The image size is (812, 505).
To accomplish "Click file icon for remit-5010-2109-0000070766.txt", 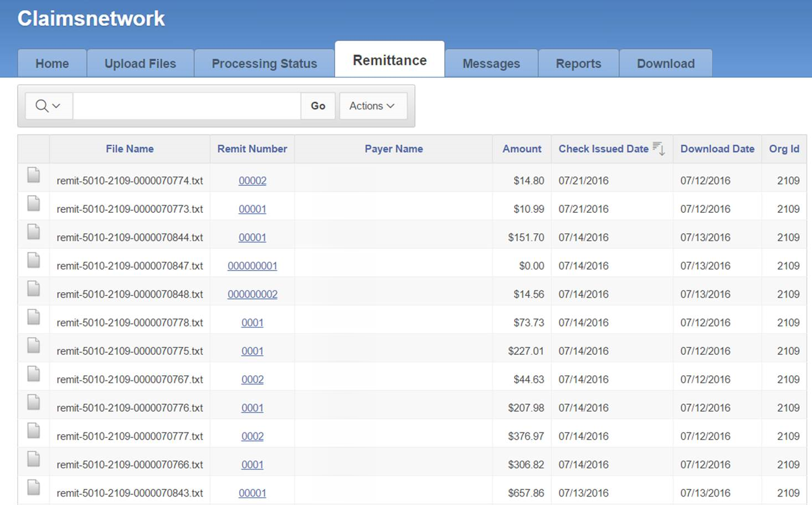I will 34,459.
